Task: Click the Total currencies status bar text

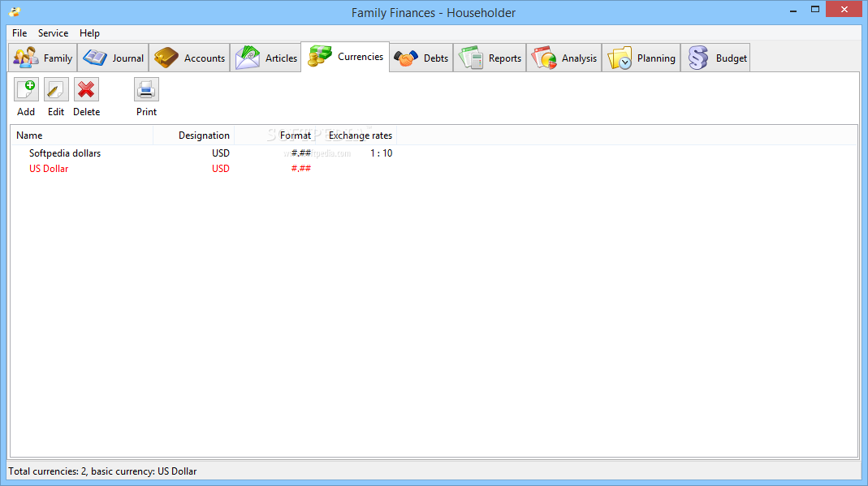Action: (x=102, y=471)
